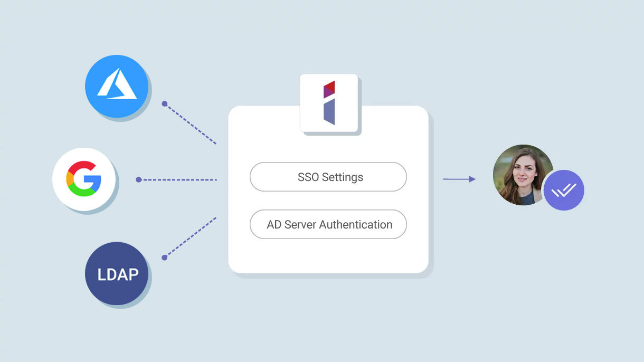Click the red and purple app logo

pos(329,103)
